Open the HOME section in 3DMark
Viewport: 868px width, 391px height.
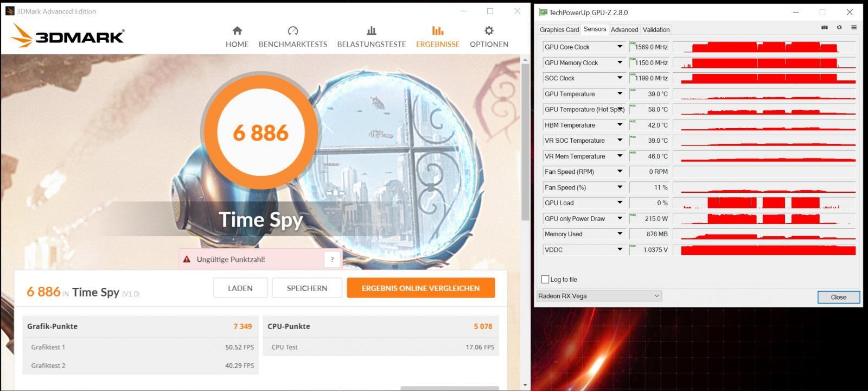[x=237, y=37]
